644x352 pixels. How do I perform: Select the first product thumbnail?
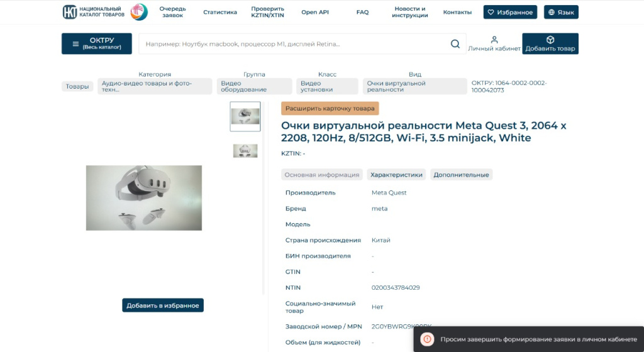[245, 116]
